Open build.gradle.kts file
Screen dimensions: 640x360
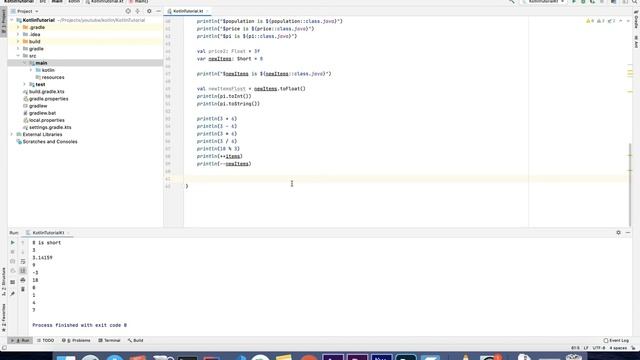click(x=47, y=91)
